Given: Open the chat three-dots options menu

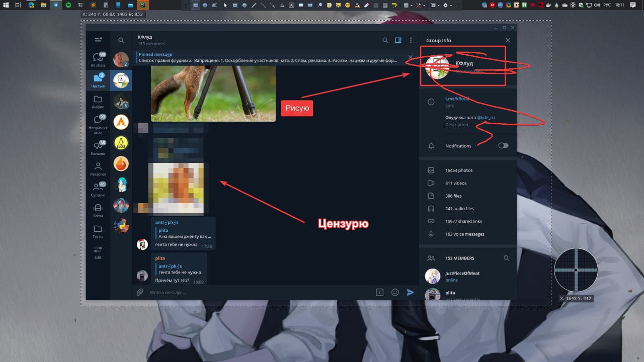Looking at the screenshot, I should 411,40.
